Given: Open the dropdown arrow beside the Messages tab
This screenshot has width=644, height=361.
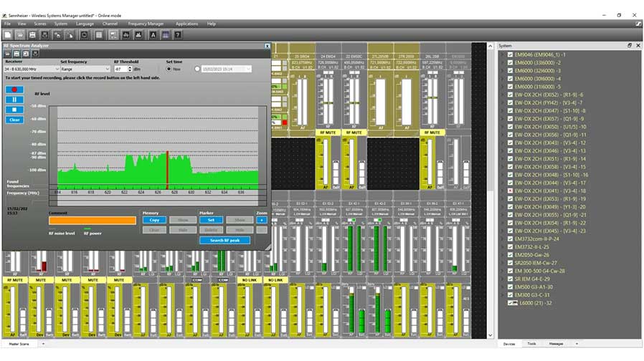Looking at the screenshot, I should (577, 344).
